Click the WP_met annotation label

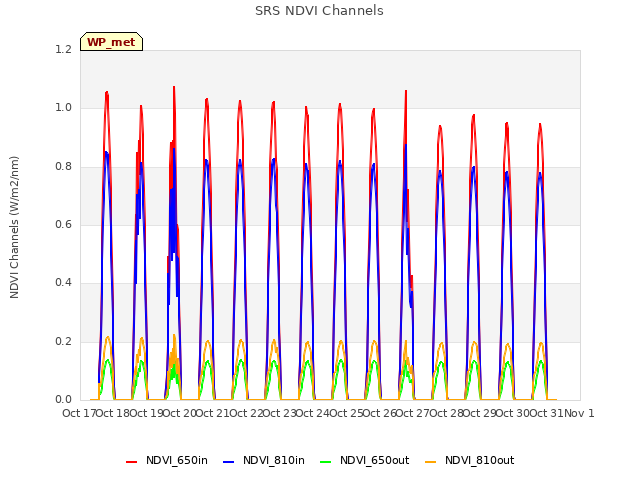coord(111,42)
